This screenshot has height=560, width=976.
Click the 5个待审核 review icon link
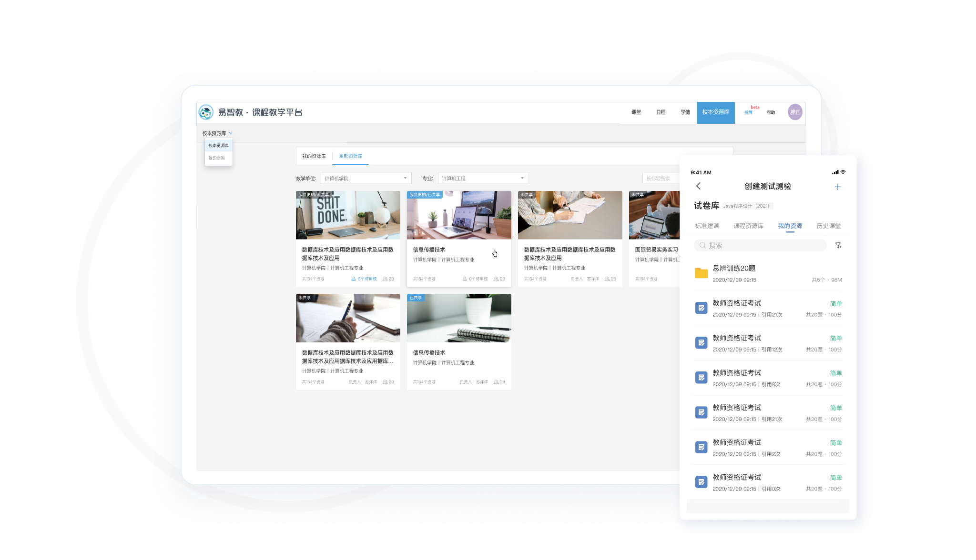click(364, 279)
